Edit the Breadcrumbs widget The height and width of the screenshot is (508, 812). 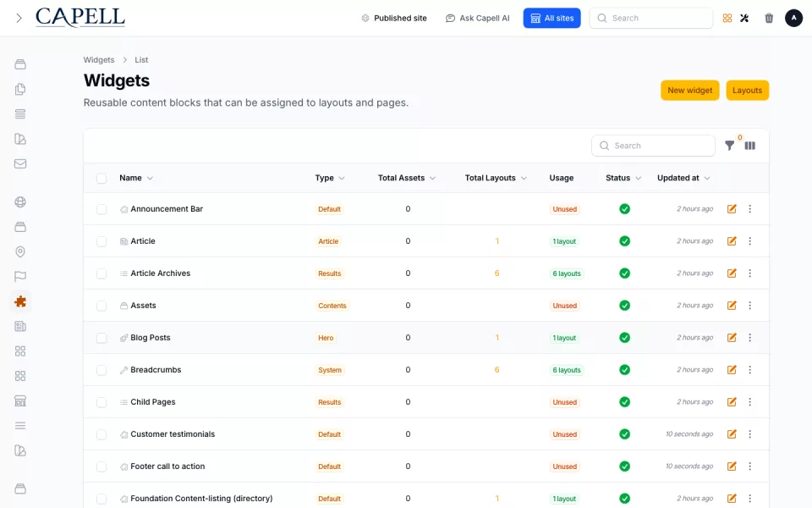click(x=732, y=370)
